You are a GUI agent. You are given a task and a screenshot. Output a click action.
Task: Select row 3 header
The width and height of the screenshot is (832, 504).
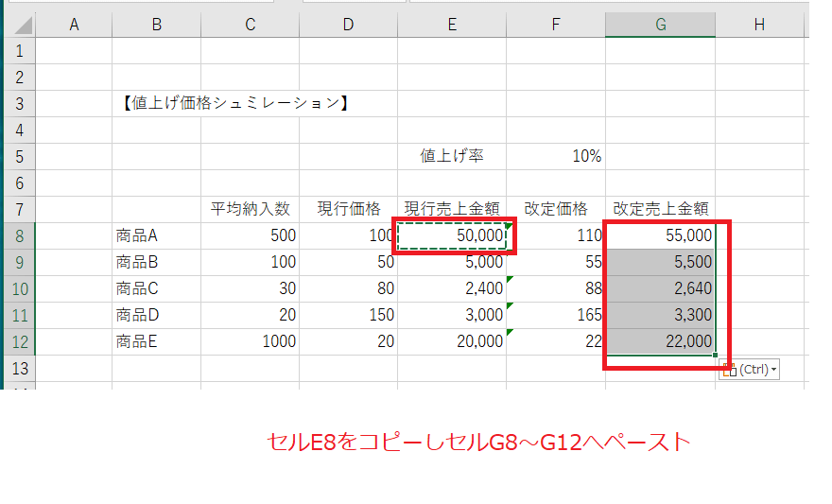coord(20,103)
